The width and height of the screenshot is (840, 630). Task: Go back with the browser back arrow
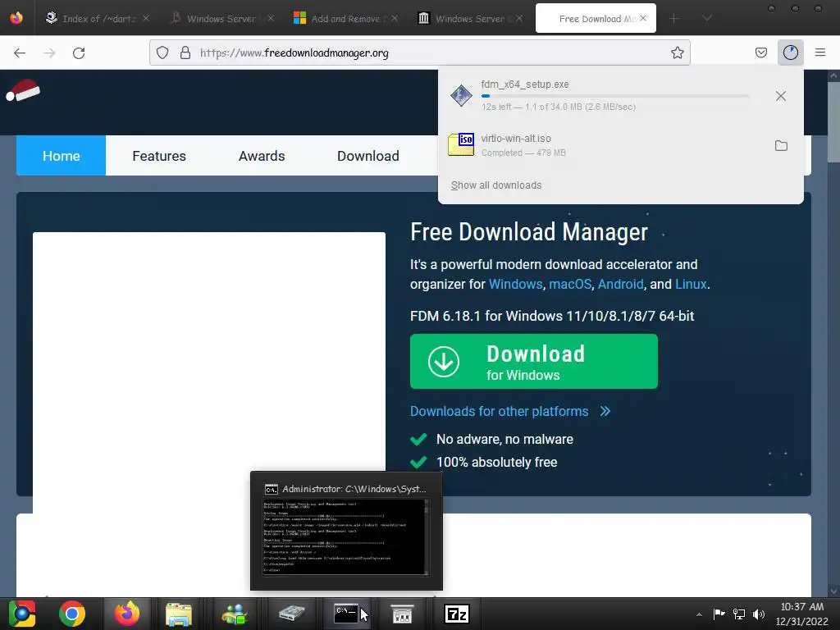tap(20, 52)
